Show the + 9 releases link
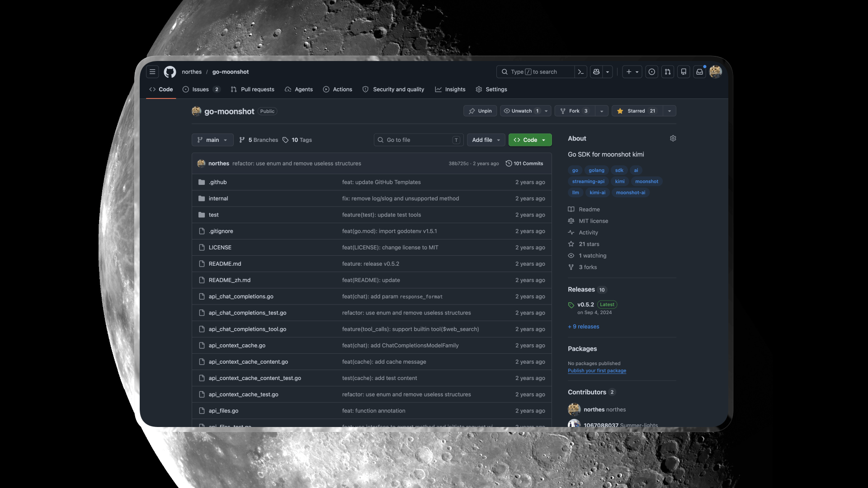Image resolution: width=868 pixels, height=488 pixels. (584, 327)
